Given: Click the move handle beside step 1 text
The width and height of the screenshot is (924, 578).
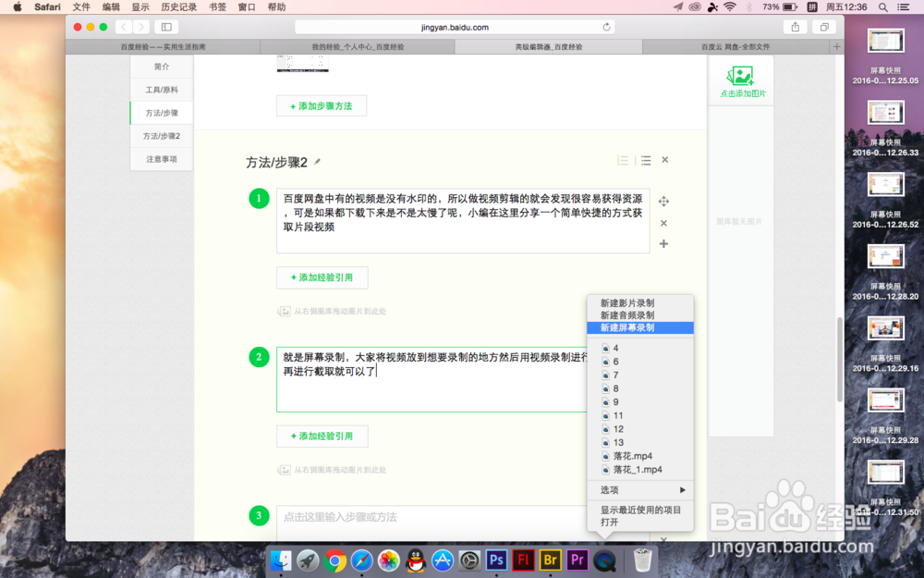Looking at the screenshot, I should 664,199.
